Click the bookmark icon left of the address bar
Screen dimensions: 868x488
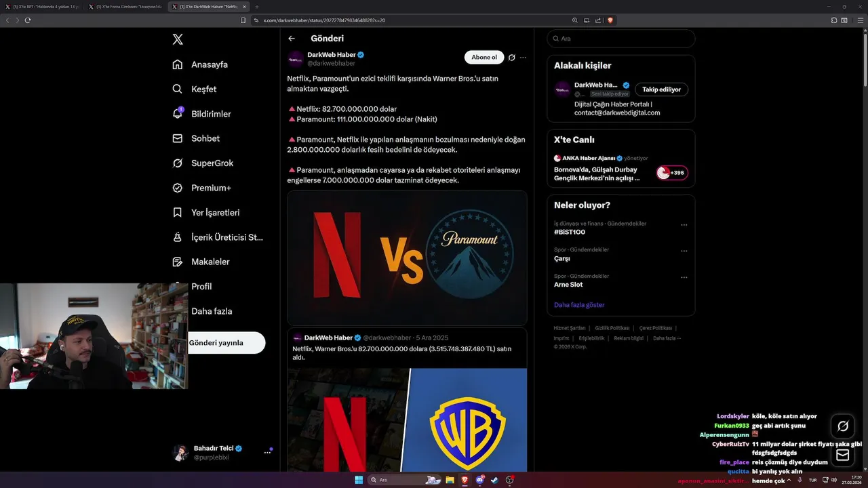(243, 20)
